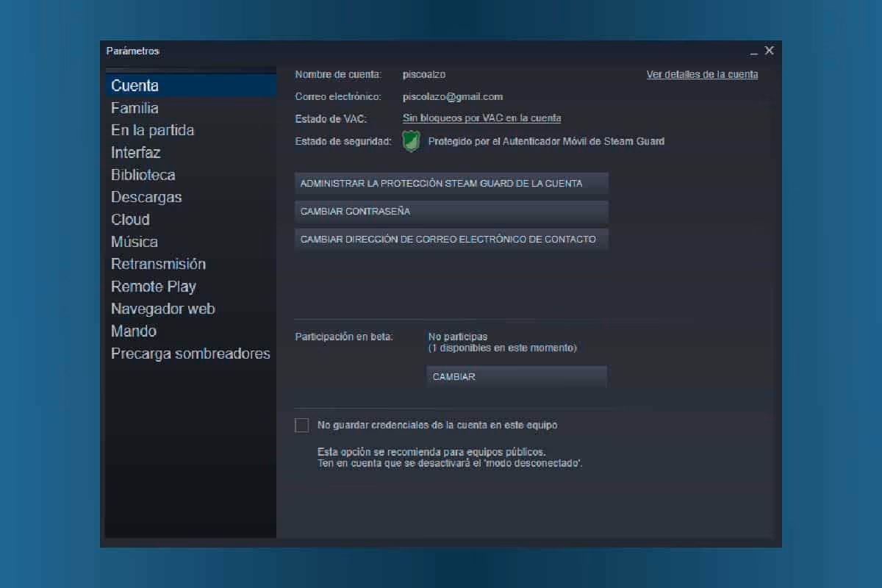This screenshot has width=882, height=588.
Task: Click the No participas beta status text
Action: click(x=458, y=337)
